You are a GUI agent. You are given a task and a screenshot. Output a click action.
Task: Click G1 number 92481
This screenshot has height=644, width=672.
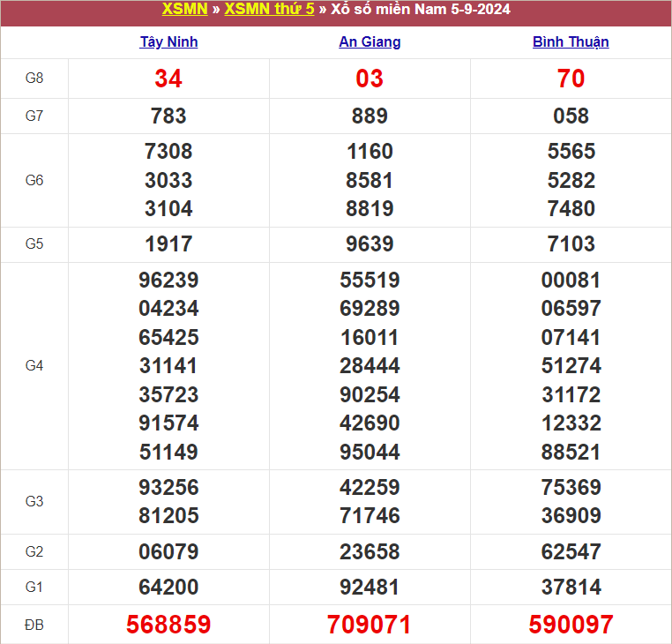[370, 587]
